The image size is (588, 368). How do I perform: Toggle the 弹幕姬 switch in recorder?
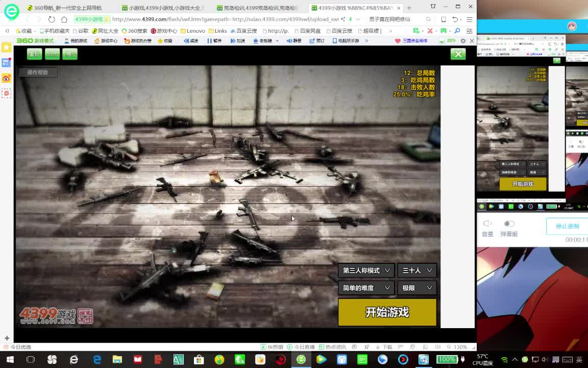(509, 224)
